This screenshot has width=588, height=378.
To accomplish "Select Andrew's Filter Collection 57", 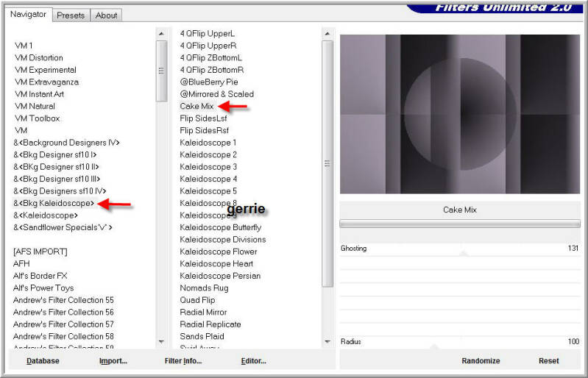I will tap(63, 324).
